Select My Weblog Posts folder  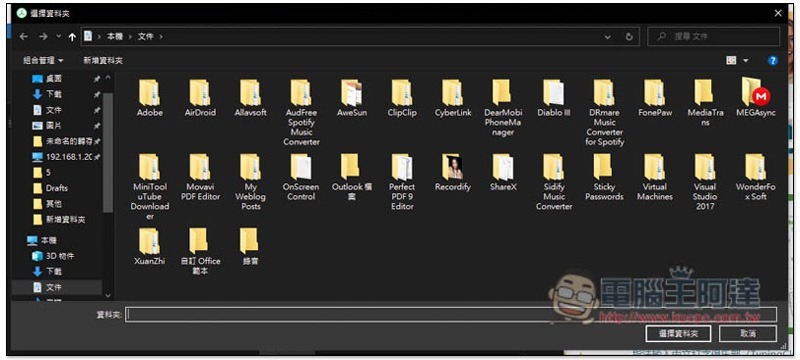pyautogui.click(x=251, y=183)
